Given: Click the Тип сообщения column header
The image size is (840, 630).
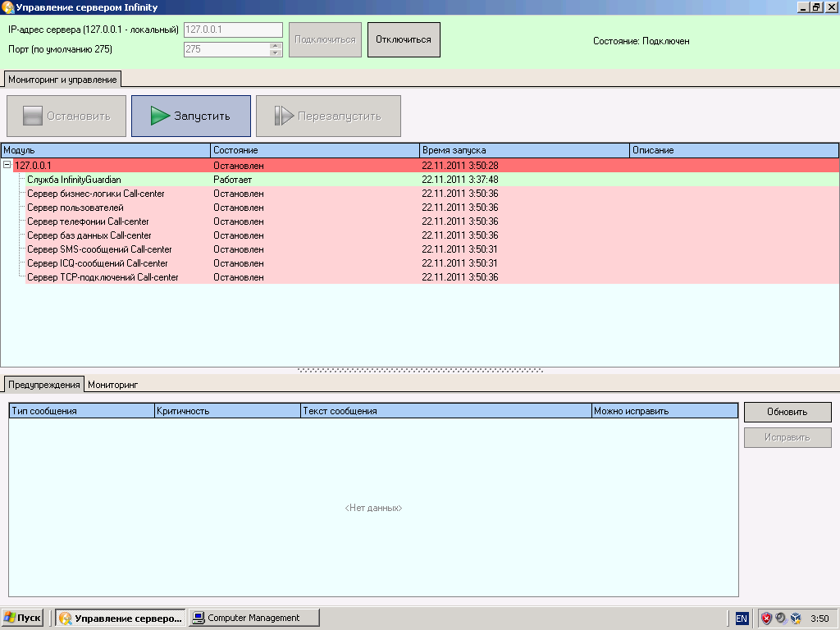Looking at the screenshot, I should coord(82,411).
